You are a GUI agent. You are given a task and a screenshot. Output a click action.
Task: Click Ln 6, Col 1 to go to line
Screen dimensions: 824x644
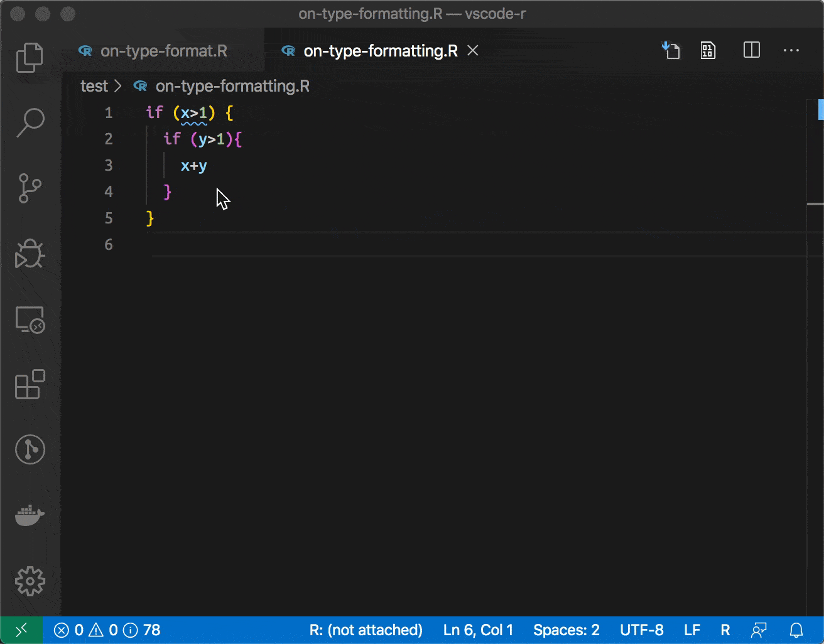point(478,630)
